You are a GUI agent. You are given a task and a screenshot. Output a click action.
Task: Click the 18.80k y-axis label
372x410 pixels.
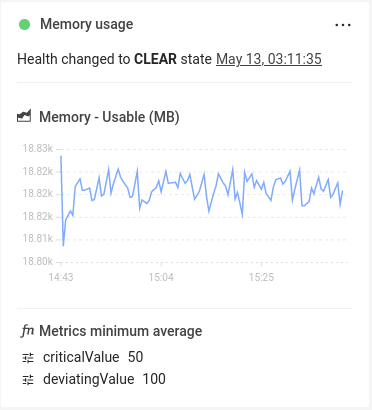[x=37, y=261]
